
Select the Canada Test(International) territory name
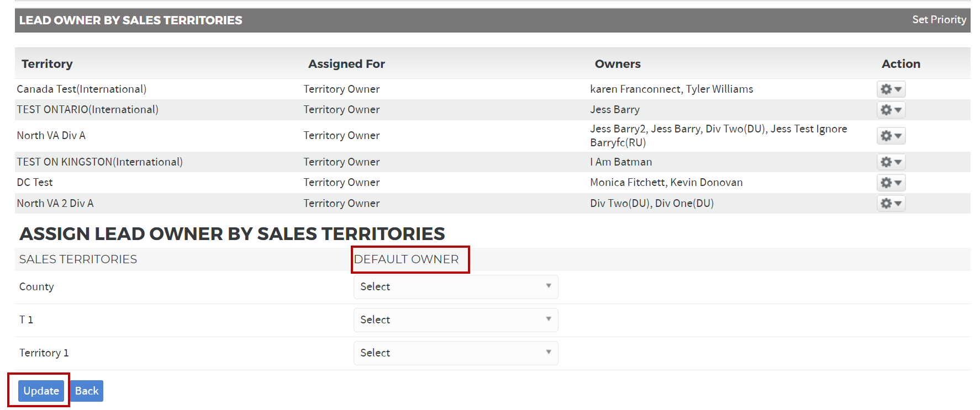(x=82, y=89)
